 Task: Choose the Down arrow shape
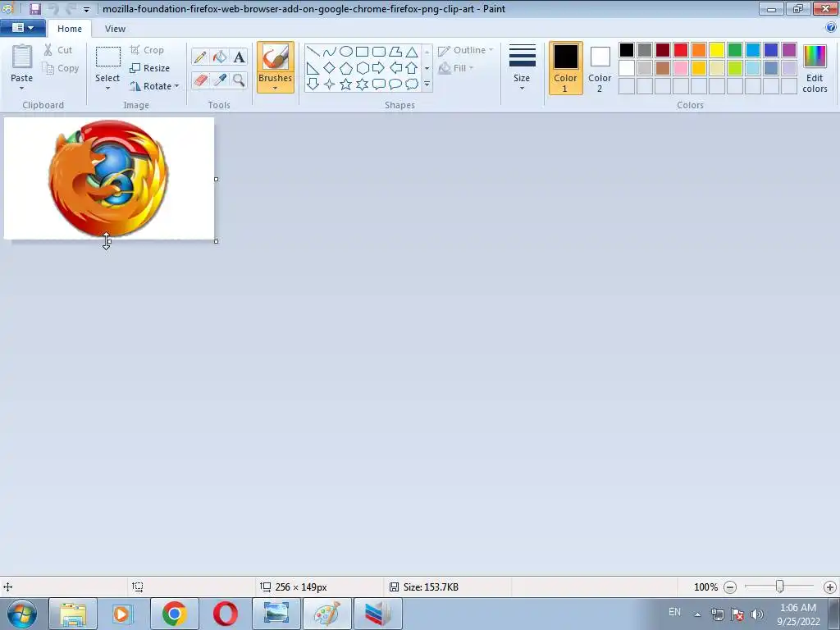(313, 84)
